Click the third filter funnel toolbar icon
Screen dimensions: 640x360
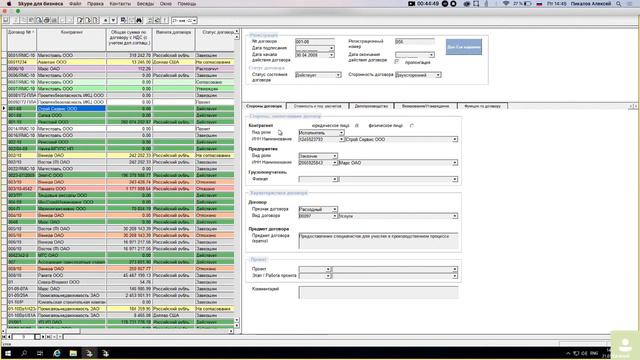click(96, 20)
